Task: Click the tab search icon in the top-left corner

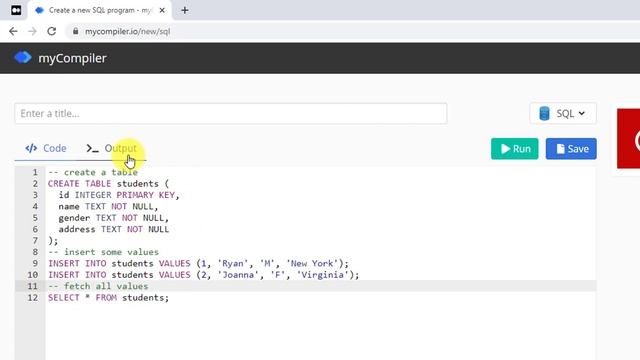Action: click(16, 10)
